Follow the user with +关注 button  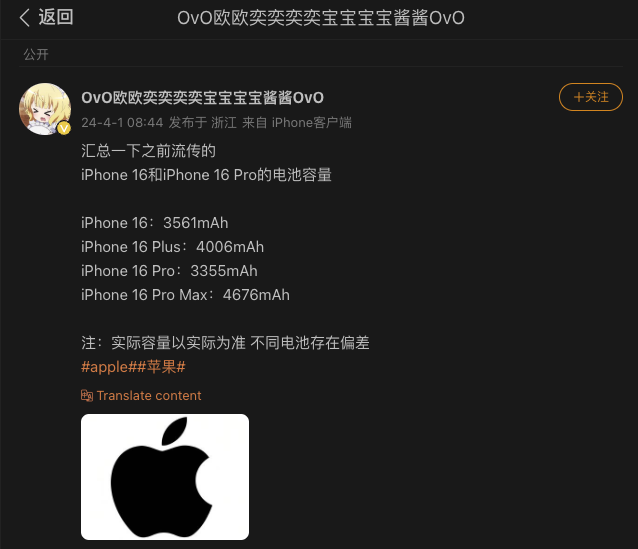(591, 97)
